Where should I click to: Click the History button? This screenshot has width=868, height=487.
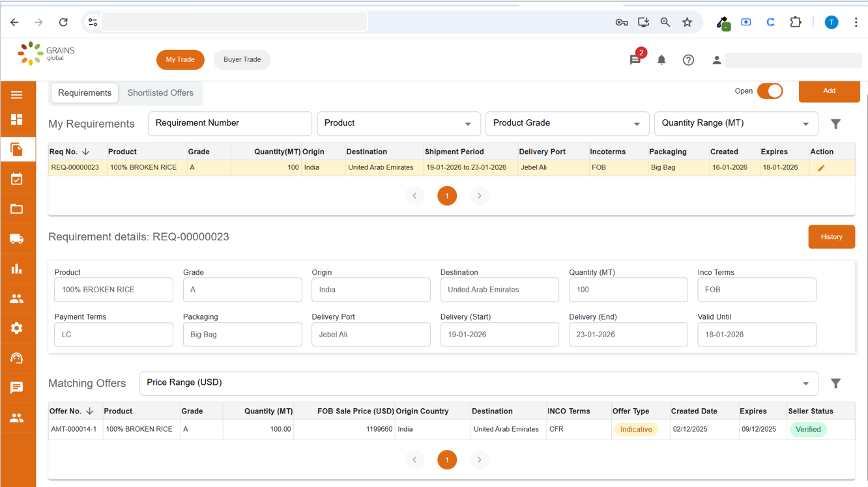831,237
